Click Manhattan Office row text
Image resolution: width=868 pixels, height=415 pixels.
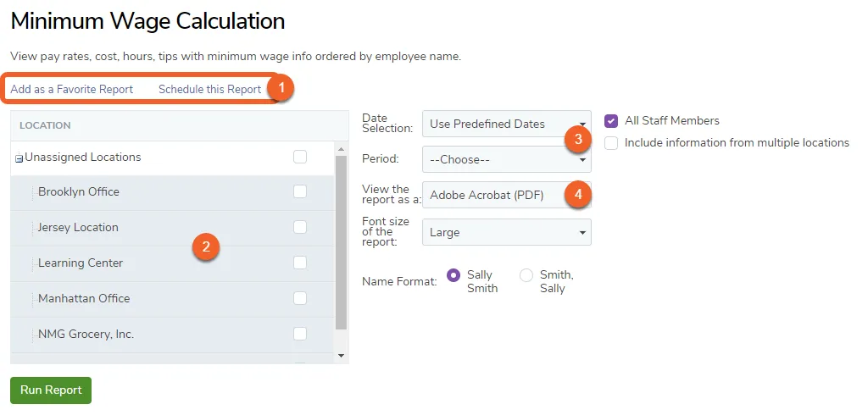click(x=84, y=298)
